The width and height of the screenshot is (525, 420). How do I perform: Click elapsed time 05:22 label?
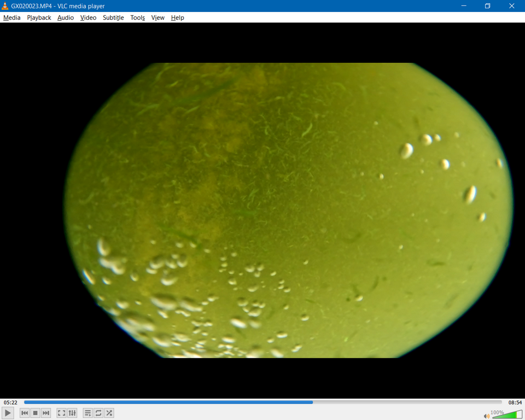tap(10, 402)
